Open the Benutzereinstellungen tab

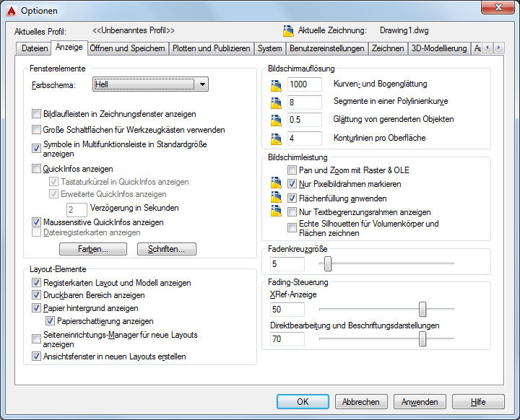326,48
